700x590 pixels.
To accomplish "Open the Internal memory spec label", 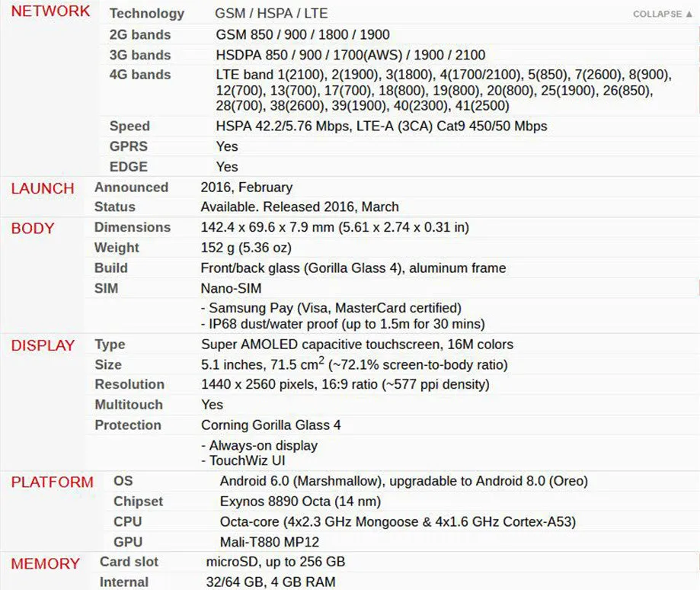I will tap(124, 582).
